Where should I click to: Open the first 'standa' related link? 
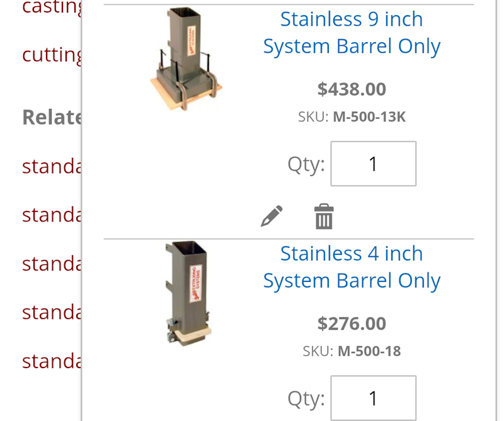click(52, 166)
